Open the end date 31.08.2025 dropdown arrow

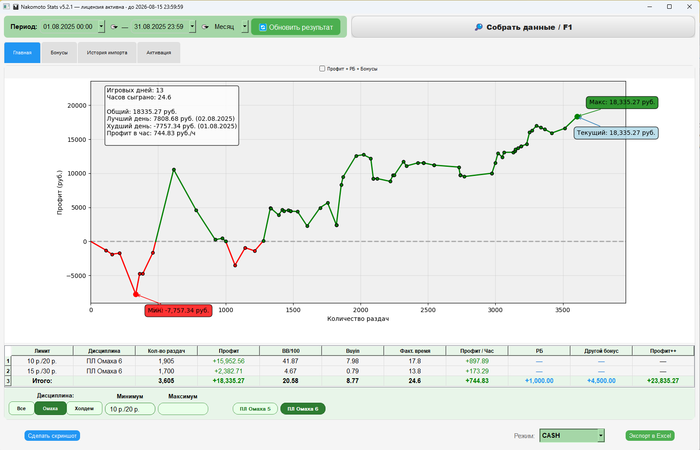pos(192,27)
